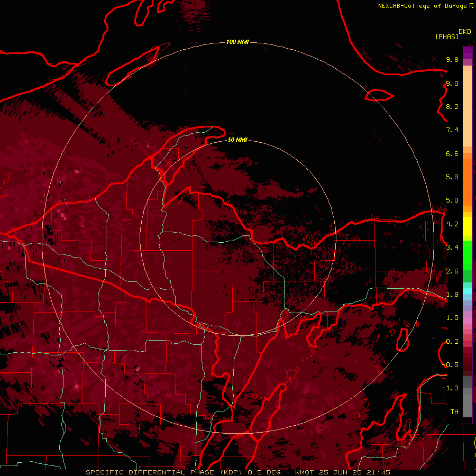Click the 9.8 legend value
This screenshot has width=476, height=476.
(x=452, y=59)
